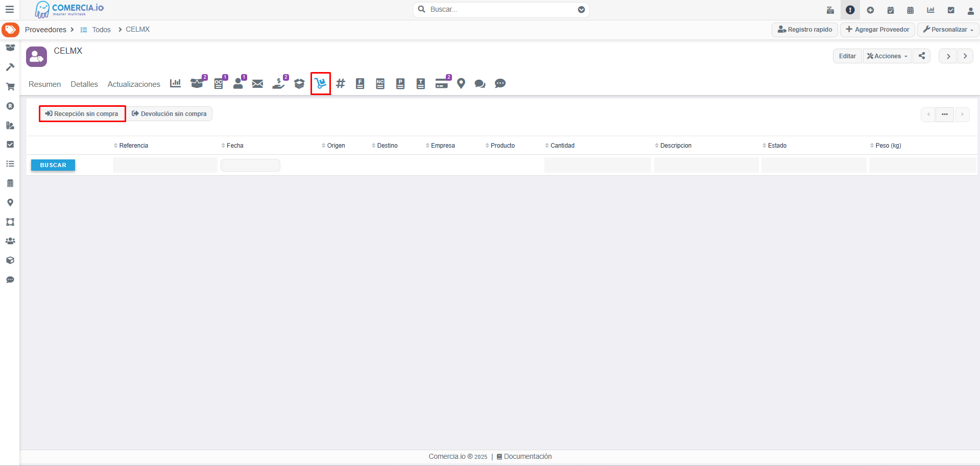
Task: Click the plus circle icon in header
Action: (870, 10)
